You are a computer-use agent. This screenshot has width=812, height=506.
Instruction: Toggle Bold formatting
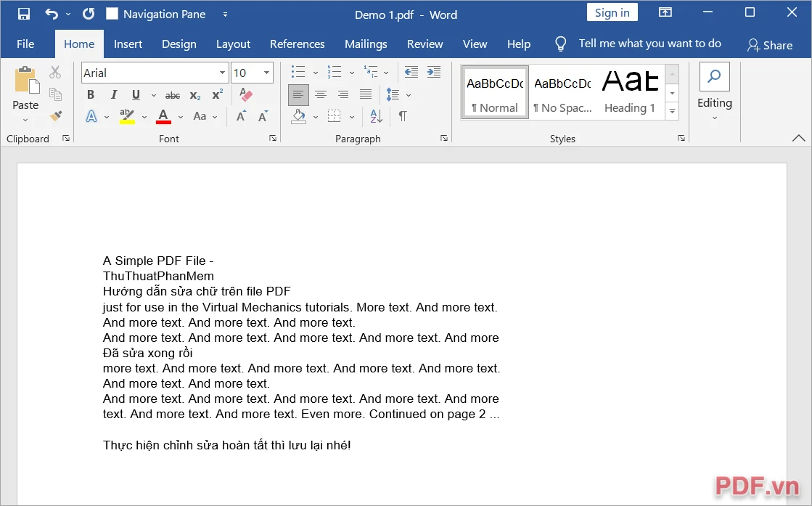point(91,94)
